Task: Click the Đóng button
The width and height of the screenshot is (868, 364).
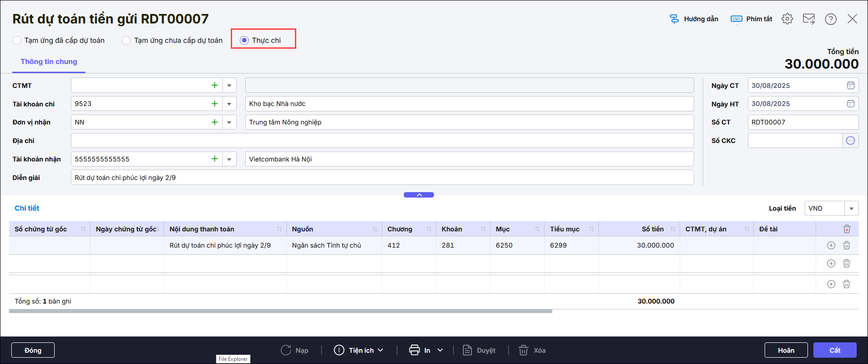Action: tap(33, 350)
